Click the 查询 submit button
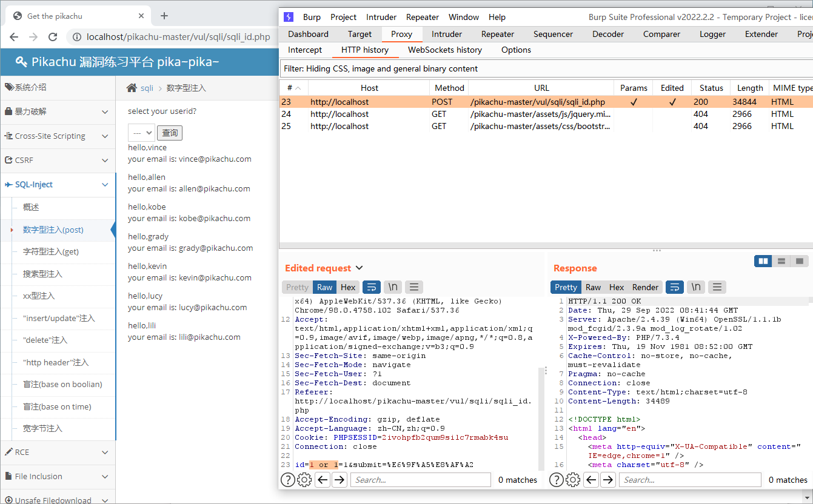Screen dimensions: 813x504 (170, 133)
